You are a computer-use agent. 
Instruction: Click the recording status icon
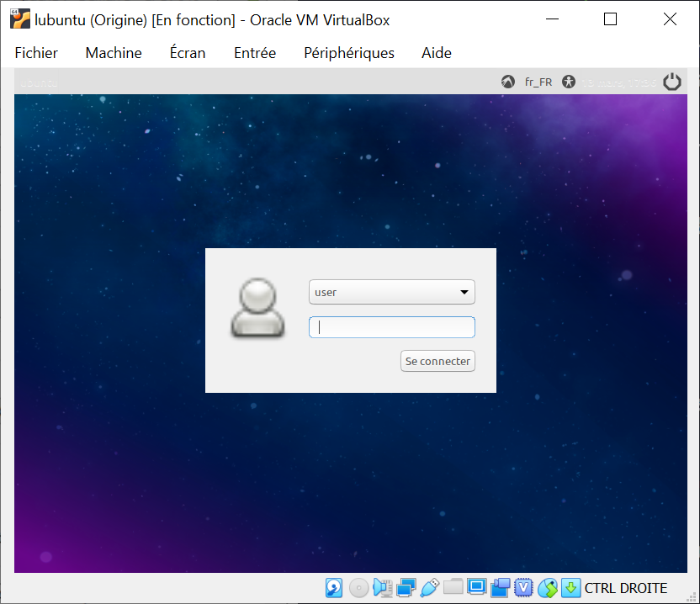[501, 588]
